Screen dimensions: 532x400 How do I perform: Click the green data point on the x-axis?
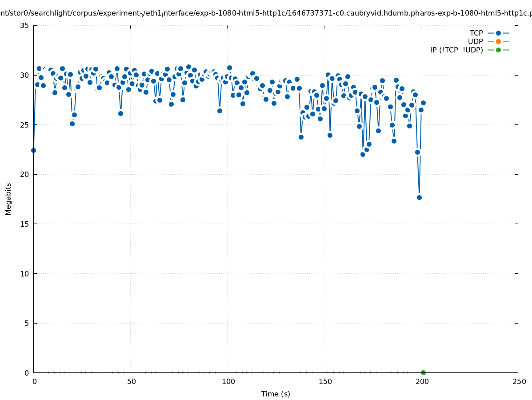point(423,372)
